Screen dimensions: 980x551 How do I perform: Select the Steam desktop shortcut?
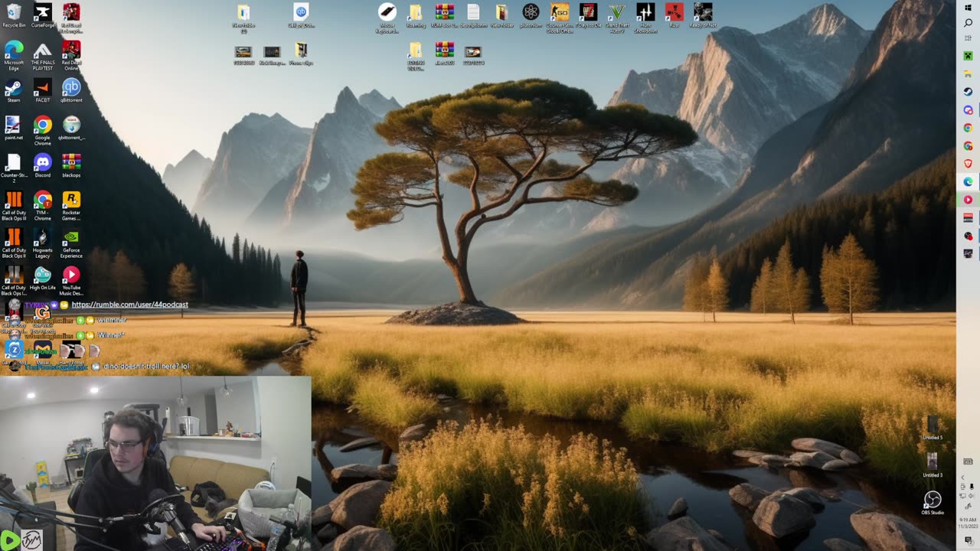click(14, 90)
